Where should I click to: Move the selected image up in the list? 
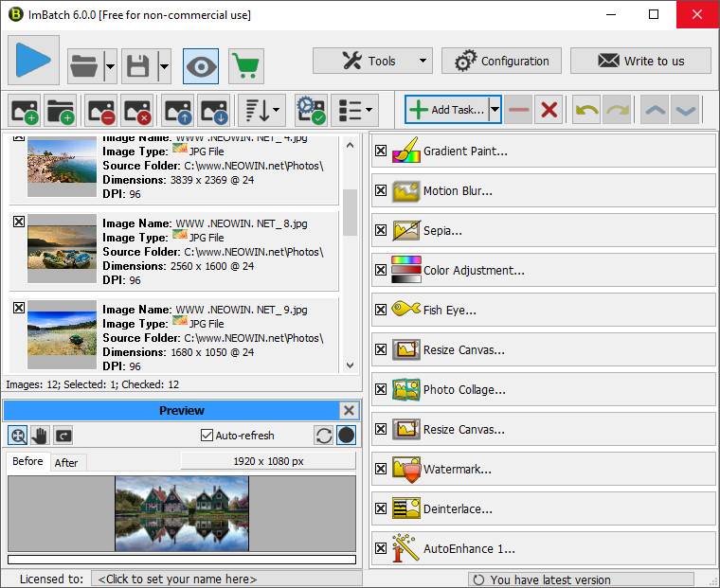tap(178, 110)
